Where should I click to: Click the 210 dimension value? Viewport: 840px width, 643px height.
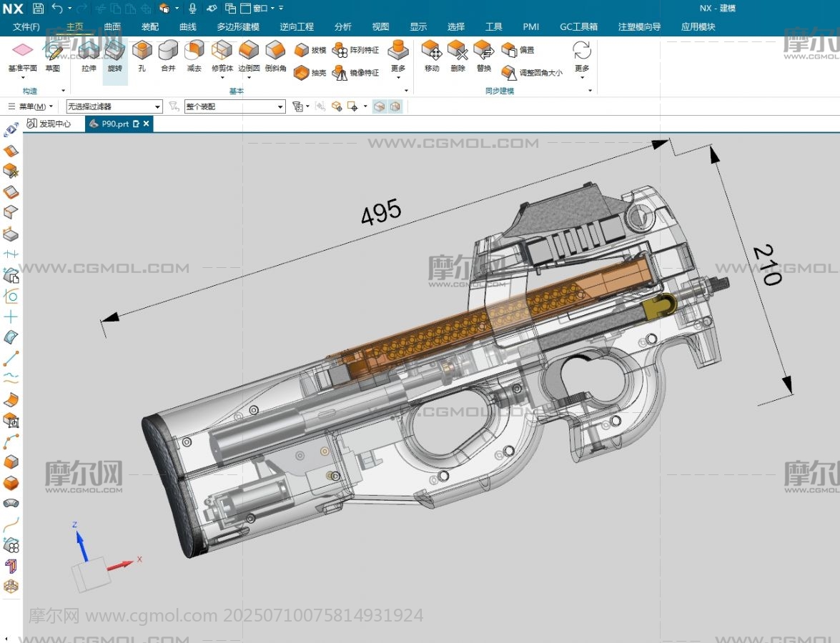coord(767,264)
